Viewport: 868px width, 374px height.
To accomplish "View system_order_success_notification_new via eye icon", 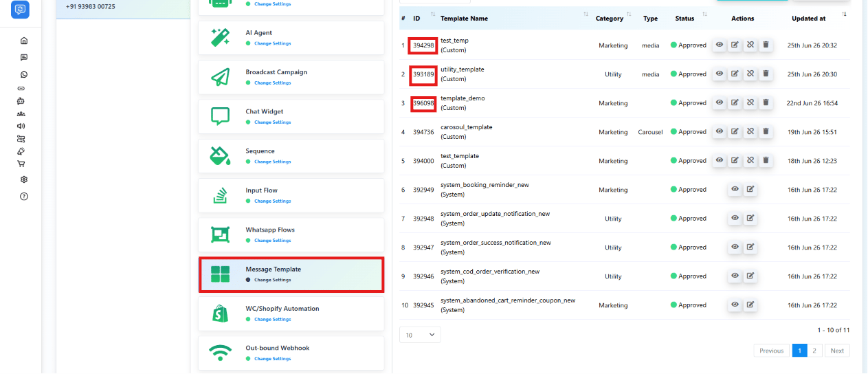I will (735, 247).
